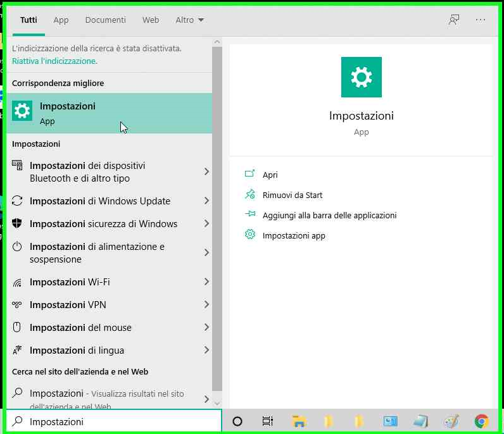Switch to the Web tab
This screenshot has width=504, height=434.
pos(151,20)
